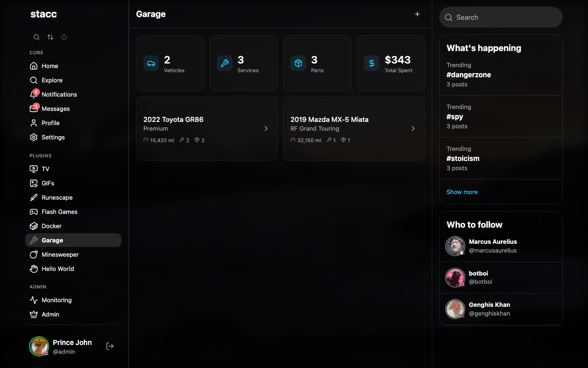The width and height of the screenshot is (588, 368).
Task: Click the logout icon next to Prince John
Action: (x=110, y=345)
